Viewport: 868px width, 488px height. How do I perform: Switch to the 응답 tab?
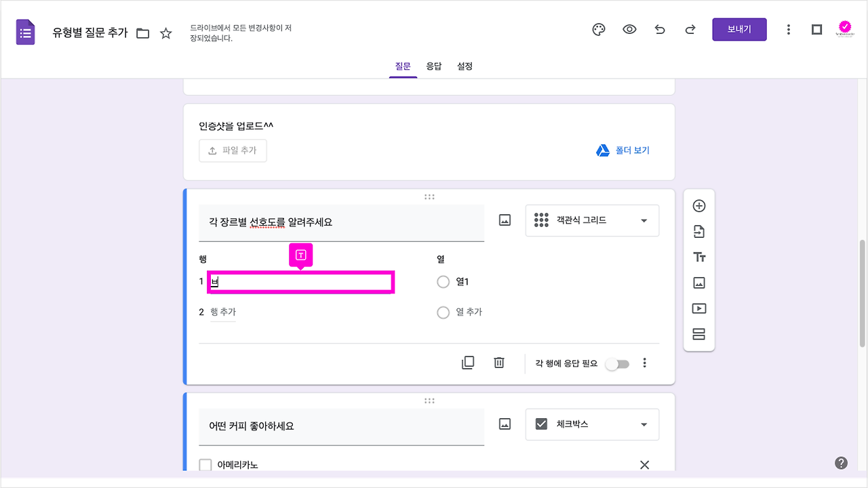[x=434, y=66]
